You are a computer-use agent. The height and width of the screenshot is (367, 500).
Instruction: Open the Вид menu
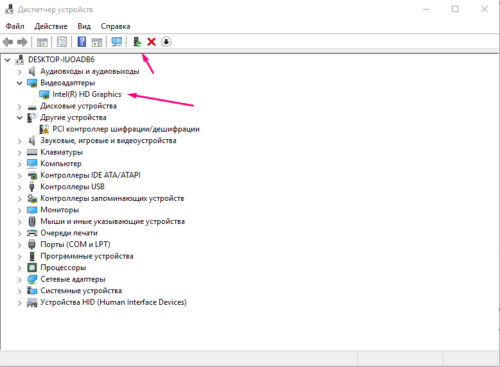pos(84,26)
